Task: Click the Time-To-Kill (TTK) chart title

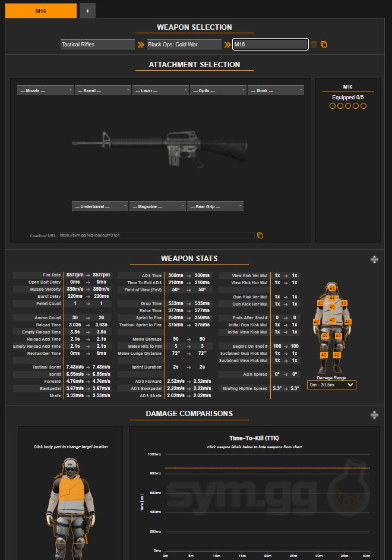Action: 254,438
